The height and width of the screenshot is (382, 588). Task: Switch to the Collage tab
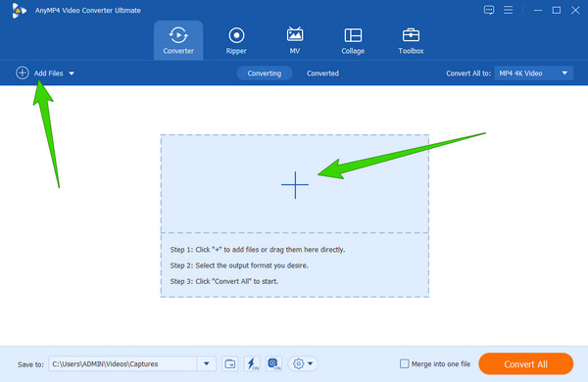tap(353, 40)
